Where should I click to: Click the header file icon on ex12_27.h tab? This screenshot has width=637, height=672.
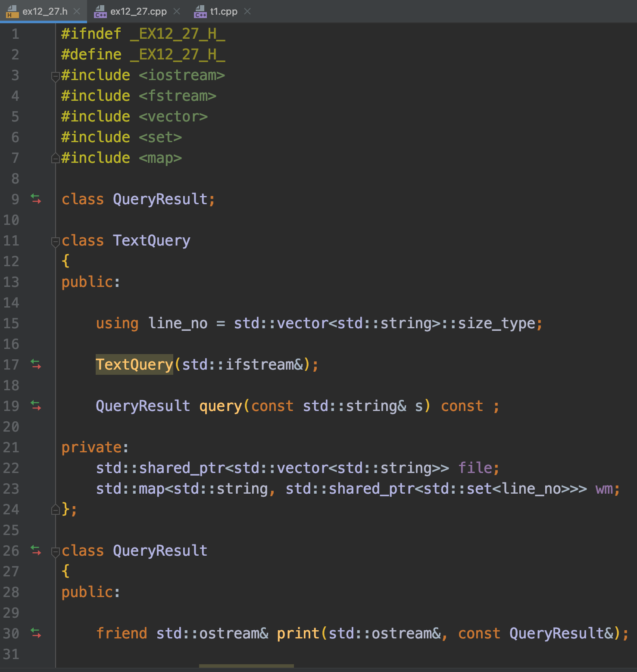tap(12, 12)
